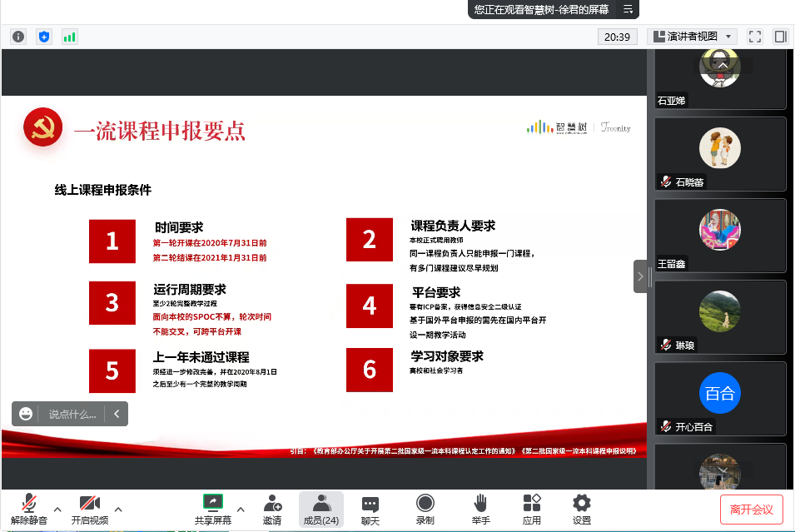The image size is (795, 532).
Task: Raise hand with 举手
Action: 480,509
